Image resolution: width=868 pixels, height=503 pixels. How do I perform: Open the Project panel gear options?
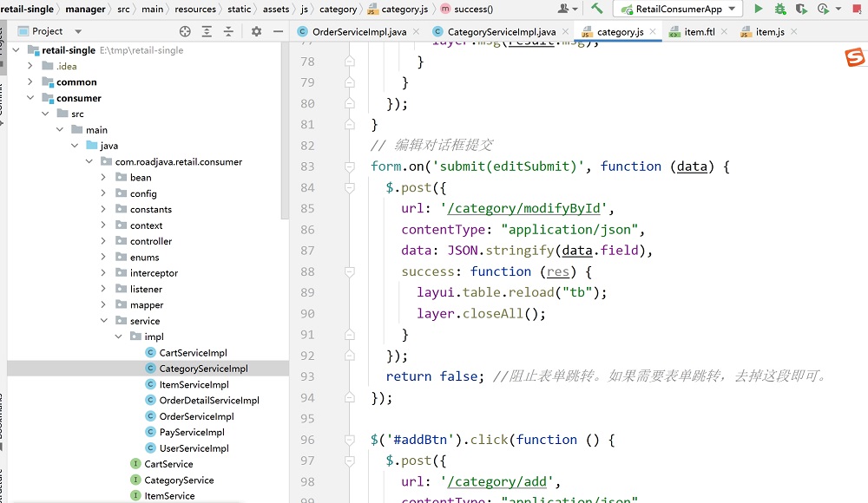pos(256,31)
